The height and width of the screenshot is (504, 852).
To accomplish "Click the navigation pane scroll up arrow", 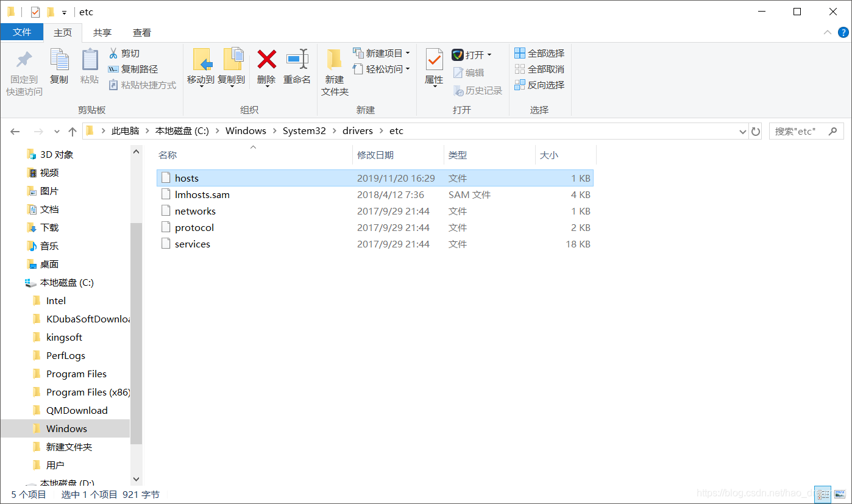I will 136,152.
